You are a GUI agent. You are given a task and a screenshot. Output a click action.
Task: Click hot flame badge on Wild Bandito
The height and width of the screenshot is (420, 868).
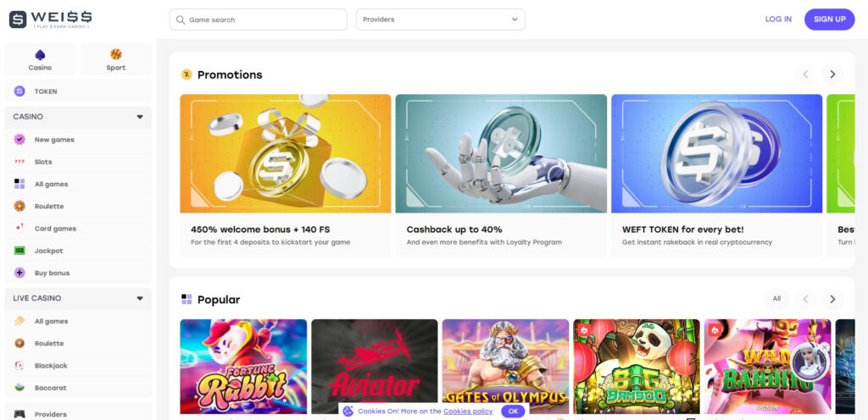coord(714,330)
